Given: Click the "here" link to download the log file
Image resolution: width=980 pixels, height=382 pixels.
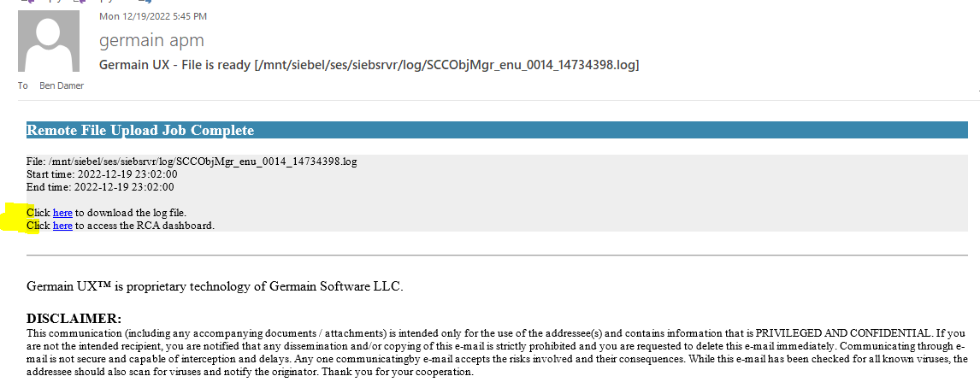Looking at the screenshot, I should pyautogui.click(x=62, y=213).
